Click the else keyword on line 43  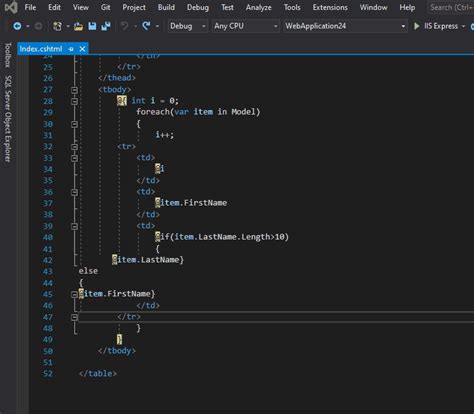(88, 271)
